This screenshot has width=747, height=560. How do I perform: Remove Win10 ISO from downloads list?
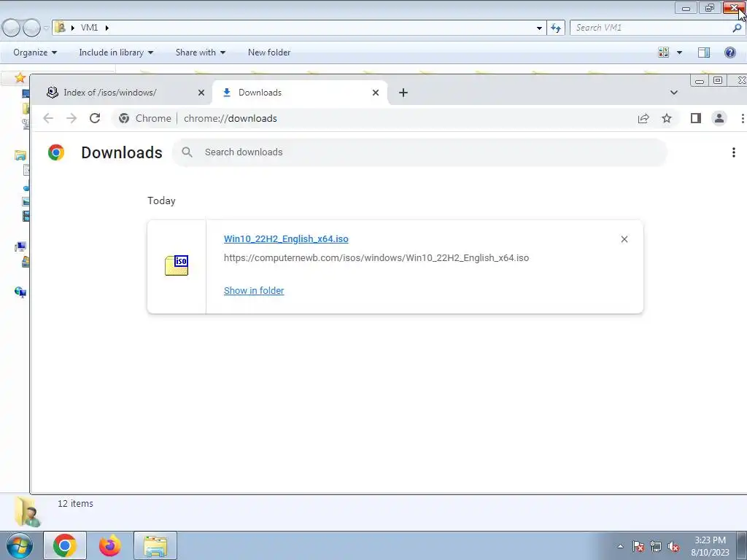[x=624, y=239]
